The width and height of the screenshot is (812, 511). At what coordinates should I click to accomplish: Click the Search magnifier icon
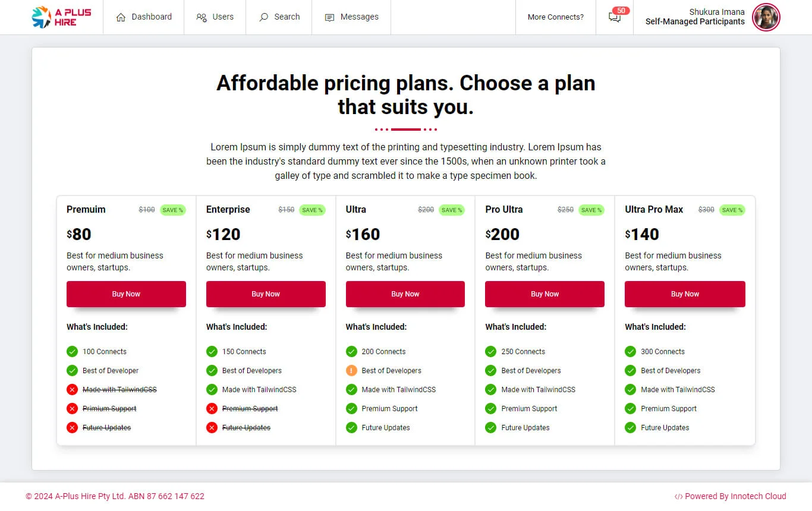264,17
